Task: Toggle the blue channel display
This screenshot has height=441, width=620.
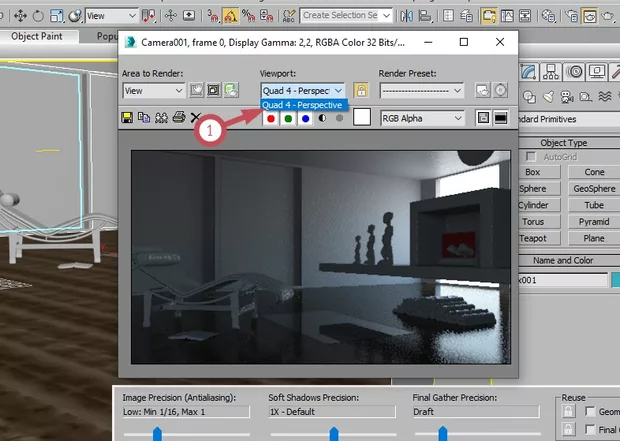Action: [x=305, y=118]
